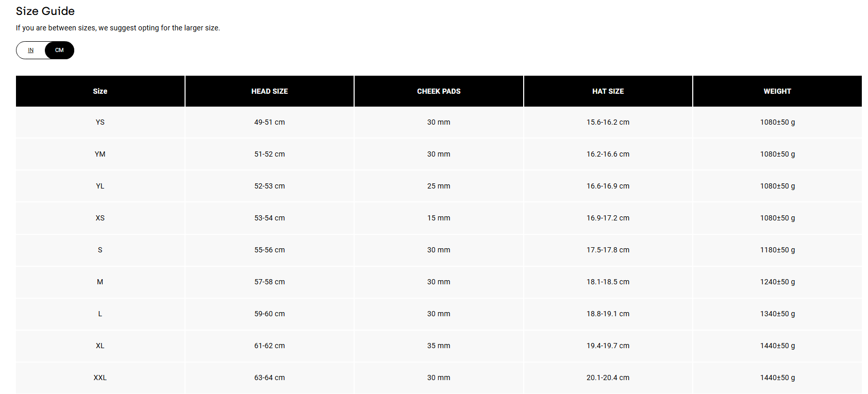This screenshot has width=868, height=394.
Task: Click the CHEEK PADS column header
Action: [x=439, y=91]
